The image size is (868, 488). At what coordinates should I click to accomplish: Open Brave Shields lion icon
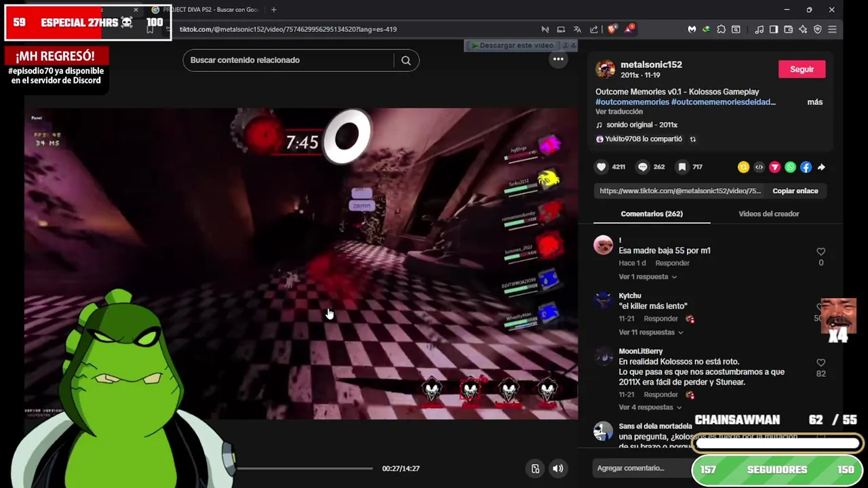[612, 29]
